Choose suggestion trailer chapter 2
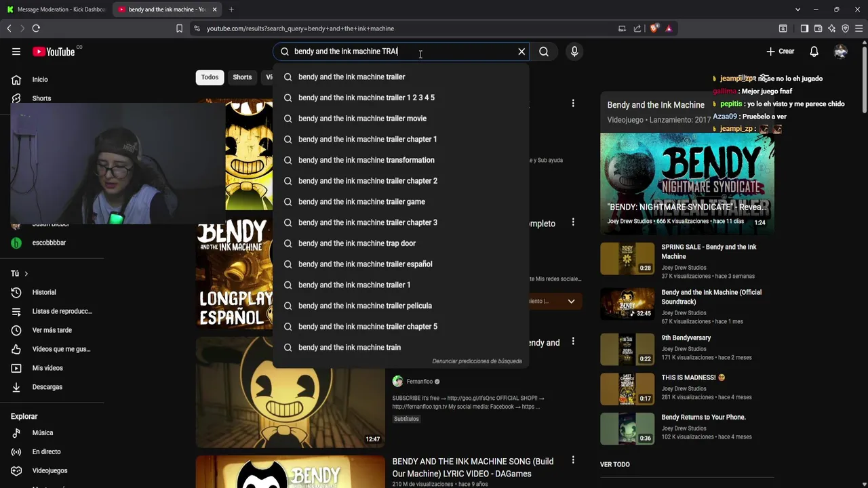The image size is (868, 488). [401, 181]
